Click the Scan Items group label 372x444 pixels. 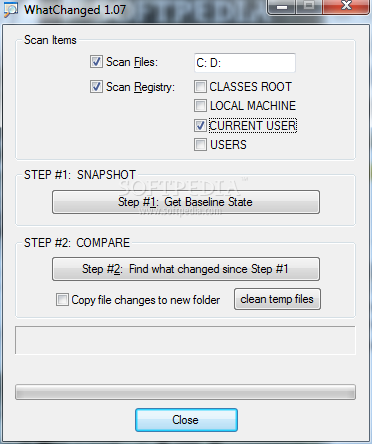coord(50,40)
